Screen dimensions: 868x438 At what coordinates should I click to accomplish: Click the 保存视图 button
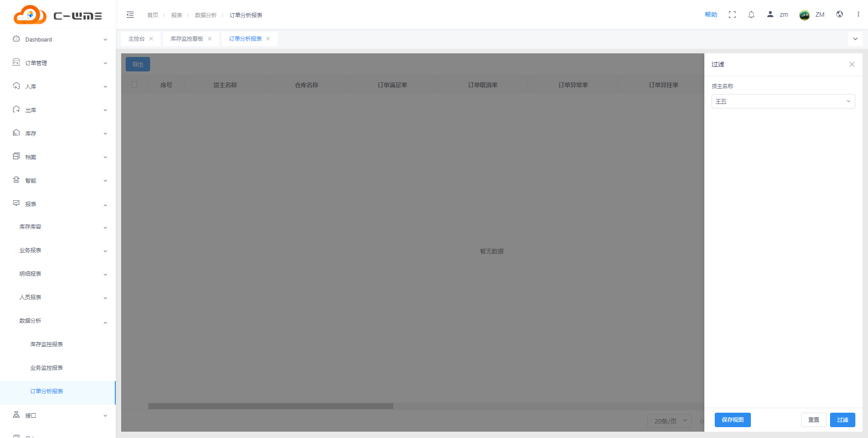[733, 420]
